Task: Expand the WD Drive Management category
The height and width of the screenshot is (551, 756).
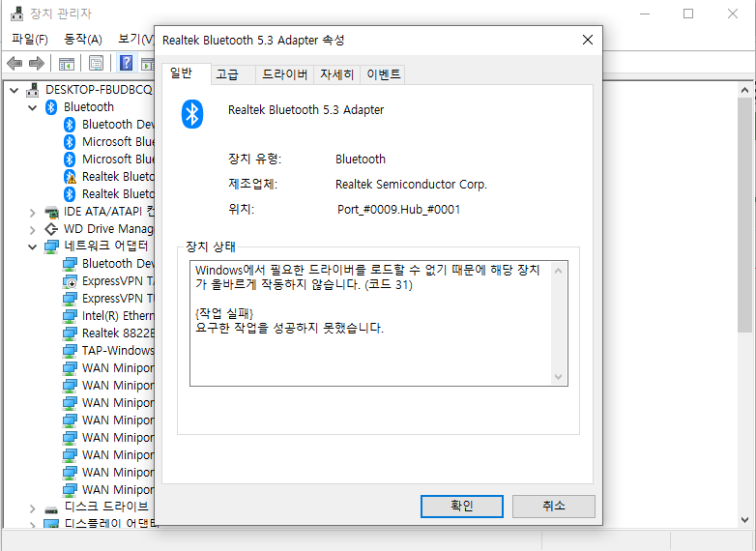Action: pyautogui.click(x=32, y=230)
